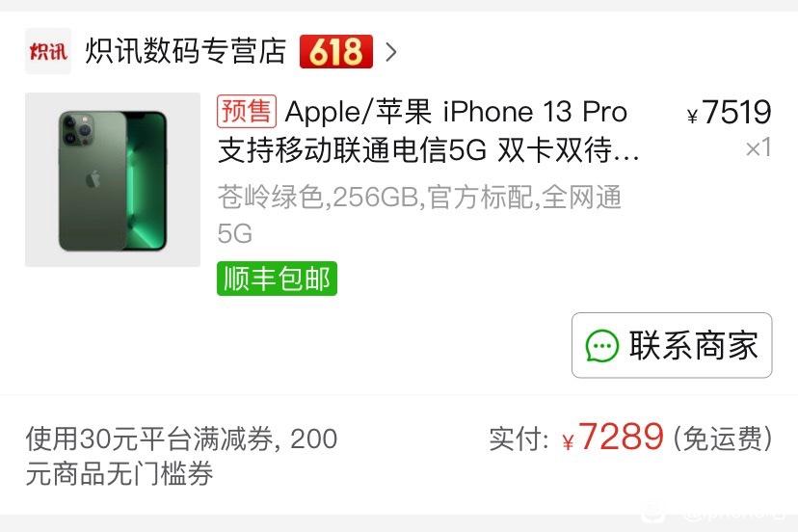Tap the red ¥7289 paid amount
798x532 pixels.
613,438
